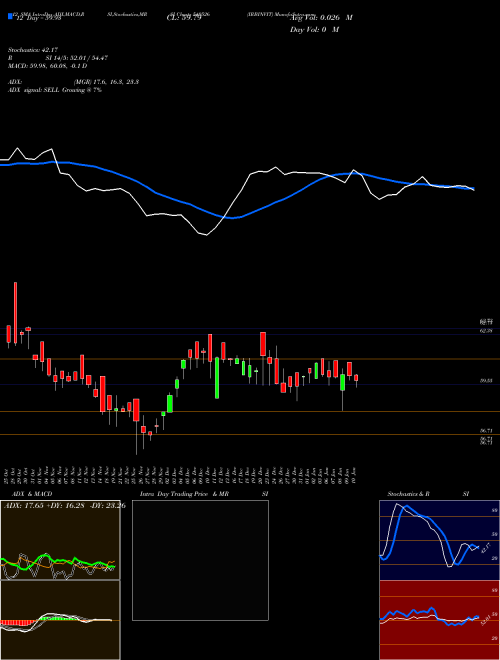Click the empty Intra Day Trading Price panel
The image size is (500, 660).
pyautogui.click(x=200, y=560)
